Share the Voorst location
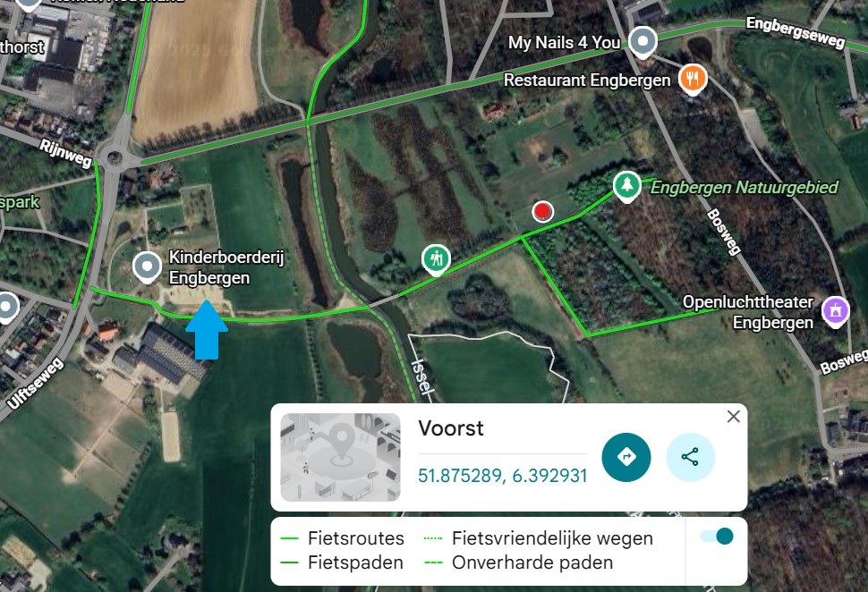This screenshot has width=868, height=592. (x=690, y=457)
